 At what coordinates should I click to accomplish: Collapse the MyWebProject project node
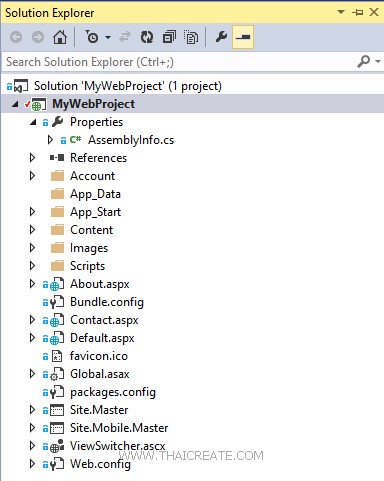tap(15, 104)
